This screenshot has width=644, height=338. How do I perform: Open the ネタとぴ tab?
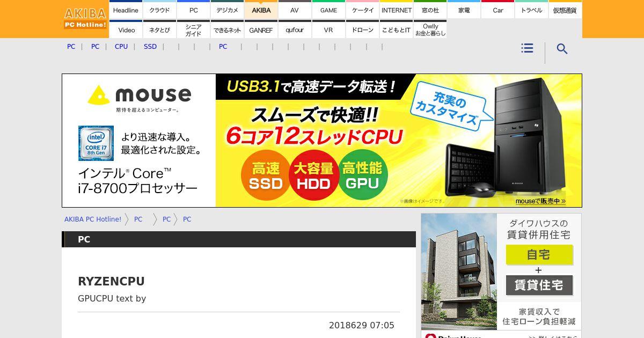159,30
